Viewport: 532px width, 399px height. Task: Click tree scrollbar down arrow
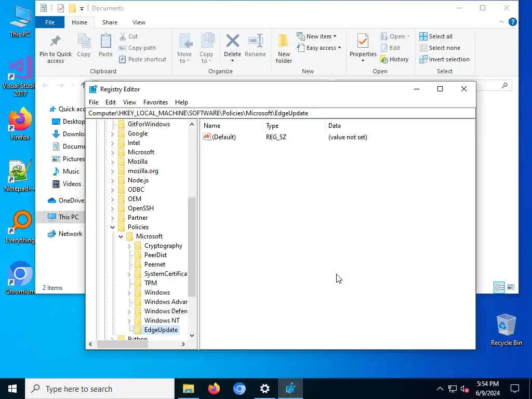192,336
